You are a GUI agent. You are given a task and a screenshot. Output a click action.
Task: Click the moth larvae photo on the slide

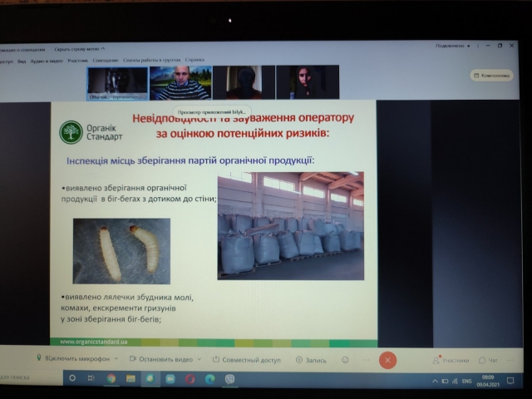point(121,251)
